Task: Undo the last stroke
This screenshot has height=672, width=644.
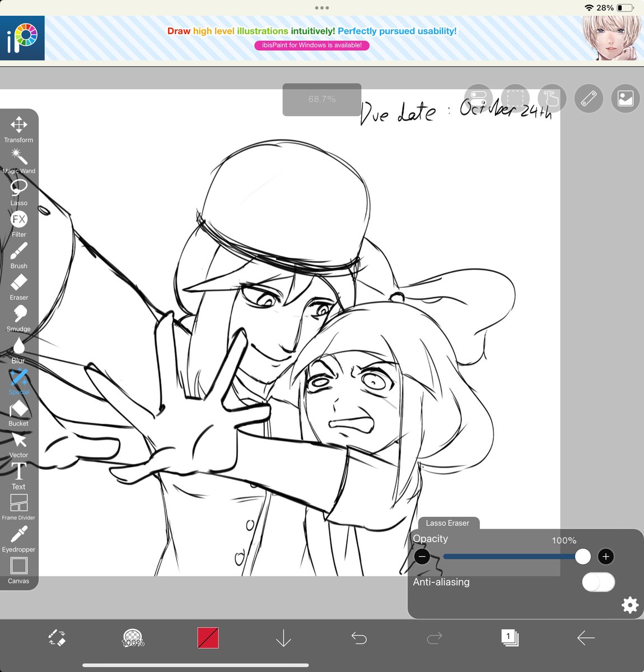Action: coord(359,638)
